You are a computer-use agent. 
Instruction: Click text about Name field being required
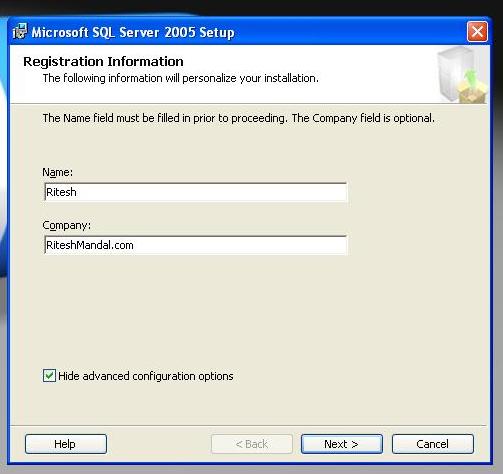tap(239, 118)
